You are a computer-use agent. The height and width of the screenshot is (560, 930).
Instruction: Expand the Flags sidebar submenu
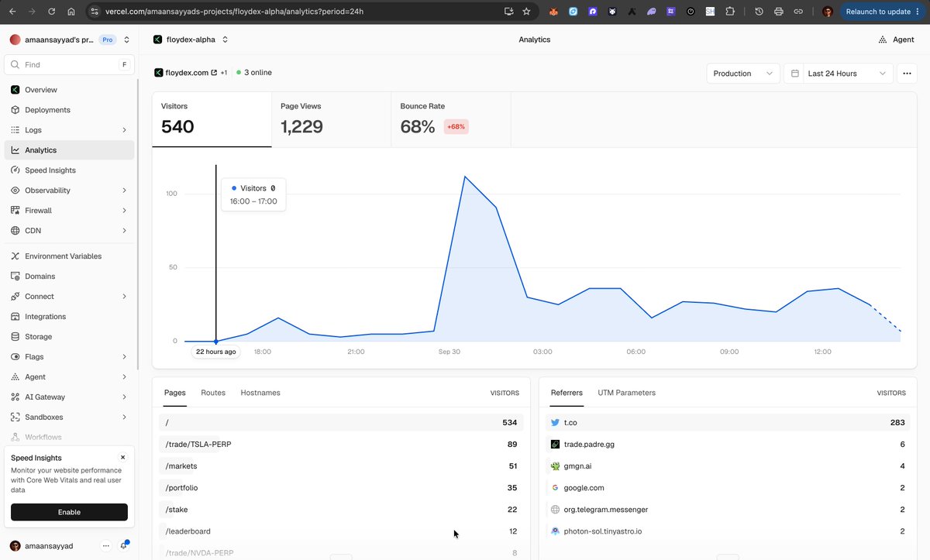[x=125, y=357]
